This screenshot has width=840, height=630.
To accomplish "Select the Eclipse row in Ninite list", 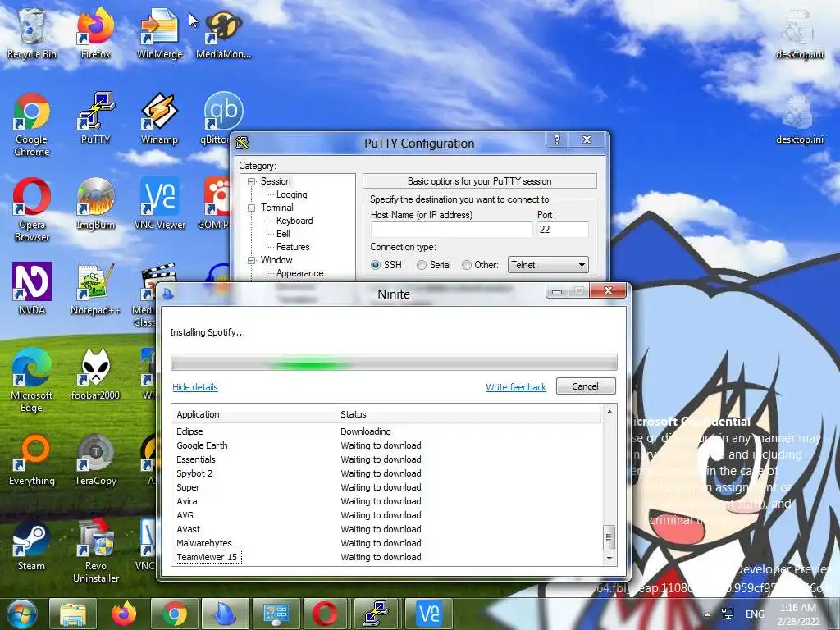I will 387,431.
